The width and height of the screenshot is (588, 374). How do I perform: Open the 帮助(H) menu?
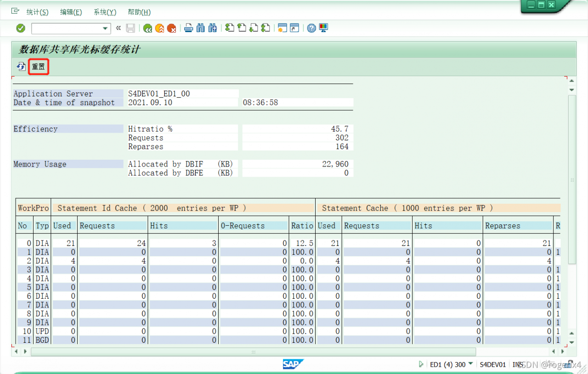click(139, 12)
